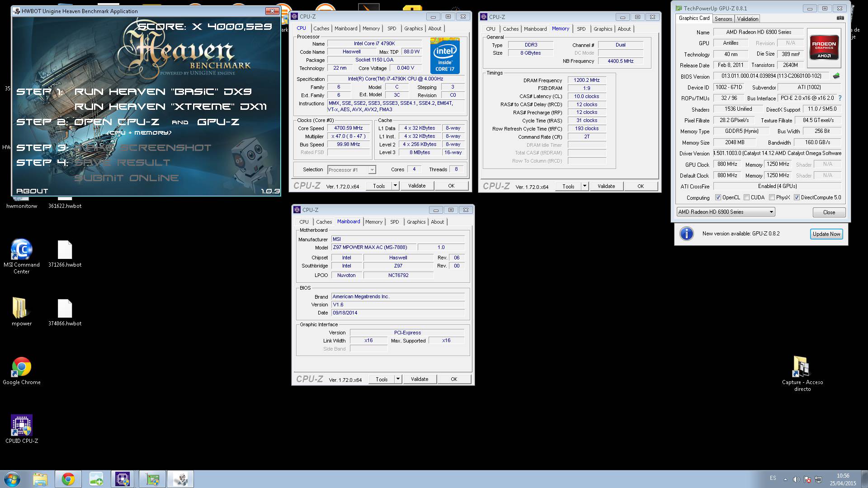Switch to GPU-Z Sensors tab
Image resolution: width=868 pixels, height=488 pixels.
click(x=723, y=19)
